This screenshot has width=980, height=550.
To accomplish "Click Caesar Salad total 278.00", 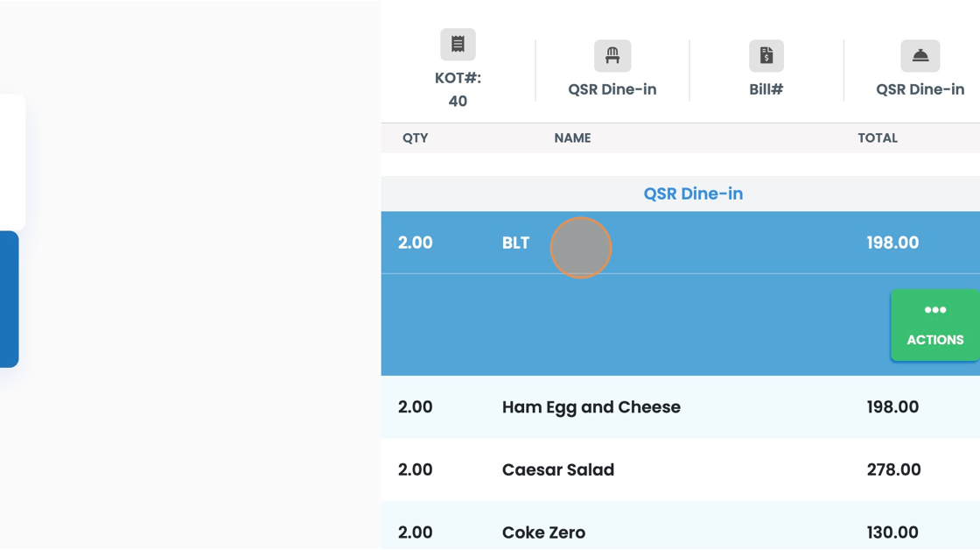I will pyautogui.click(x=893, y=469).
